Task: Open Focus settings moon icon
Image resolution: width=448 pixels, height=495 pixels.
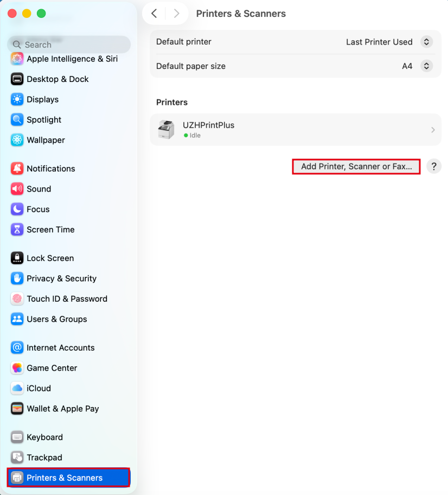Action: tap(17, 210)
